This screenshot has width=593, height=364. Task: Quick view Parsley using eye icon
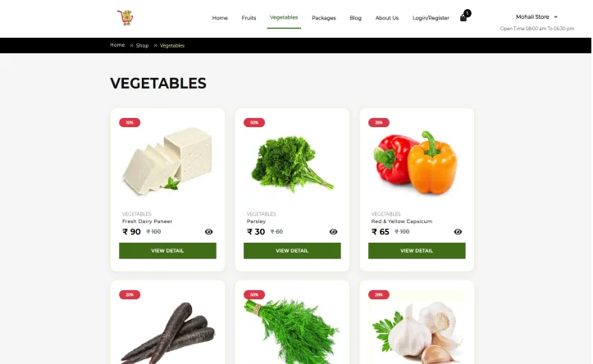click(333, 232)
